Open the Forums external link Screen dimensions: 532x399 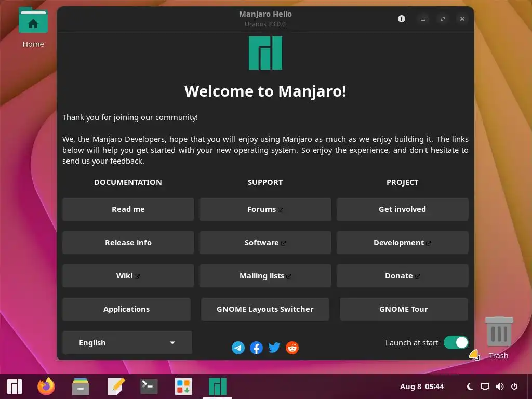(x=265, y=209)
